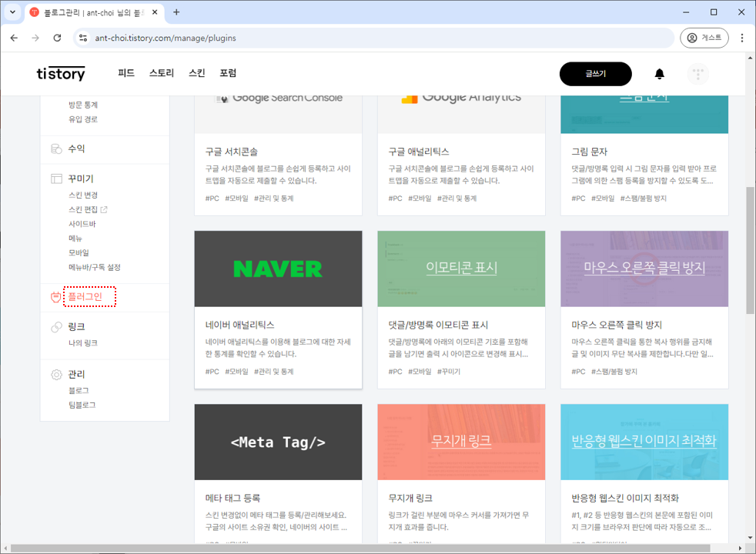Open the site information icon in the address bar
The height and width of the screenshot is (554, 756).
[x=83, y=38]
